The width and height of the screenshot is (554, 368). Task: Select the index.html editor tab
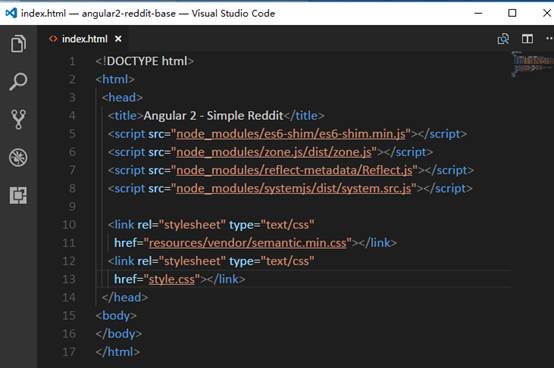click(85, 39)
